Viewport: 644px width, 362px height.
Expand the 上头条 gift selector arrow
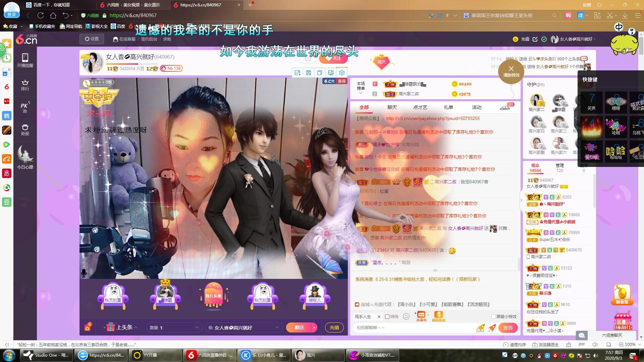pos(136,327)
